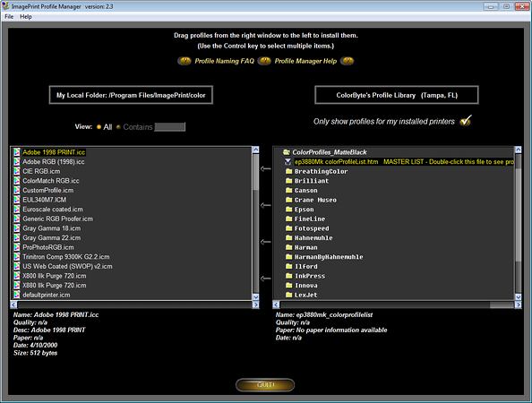
Task: Select Euroscale coated.icm profile
Action: [x=53, y=210]
